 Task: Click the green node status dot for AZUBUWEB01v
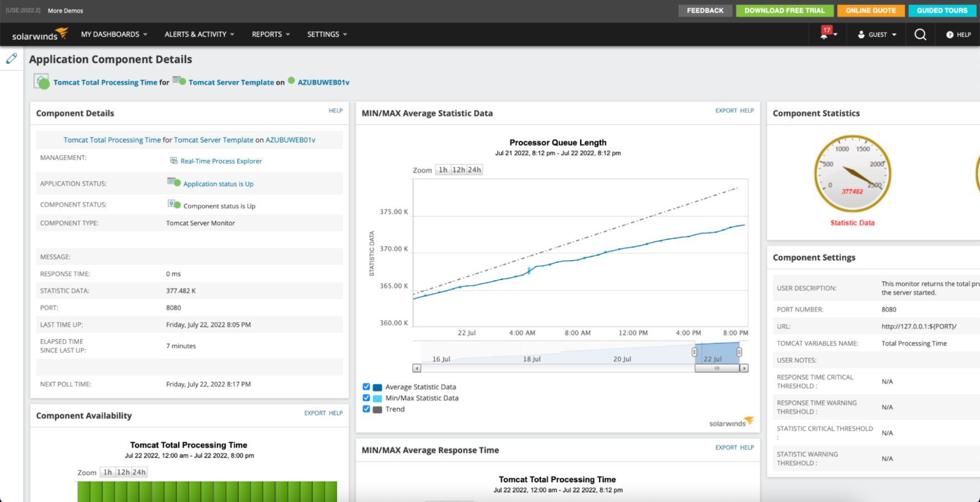coord(292,80)
